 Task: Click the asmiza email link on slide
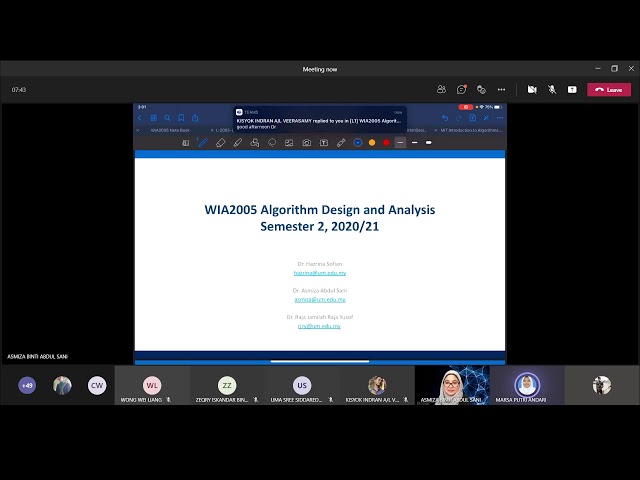click(x=320, y=300)
